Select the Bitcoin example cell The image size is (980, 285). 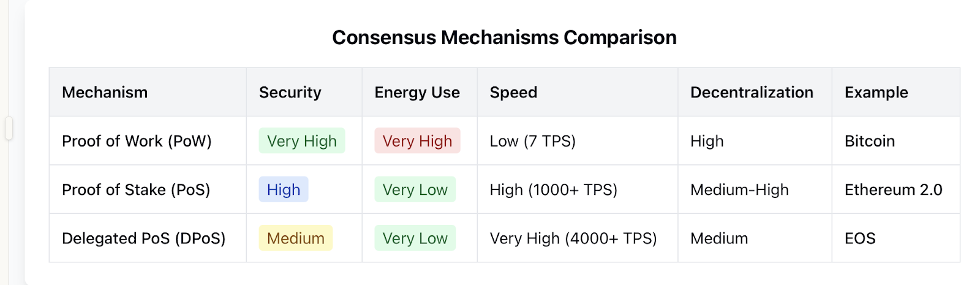tap(869, 141)
